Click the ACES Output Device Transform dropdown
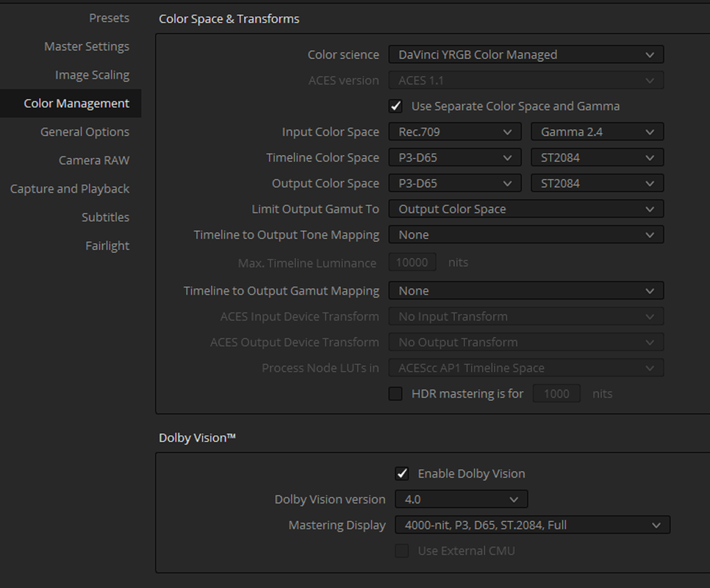 point(526,343)
